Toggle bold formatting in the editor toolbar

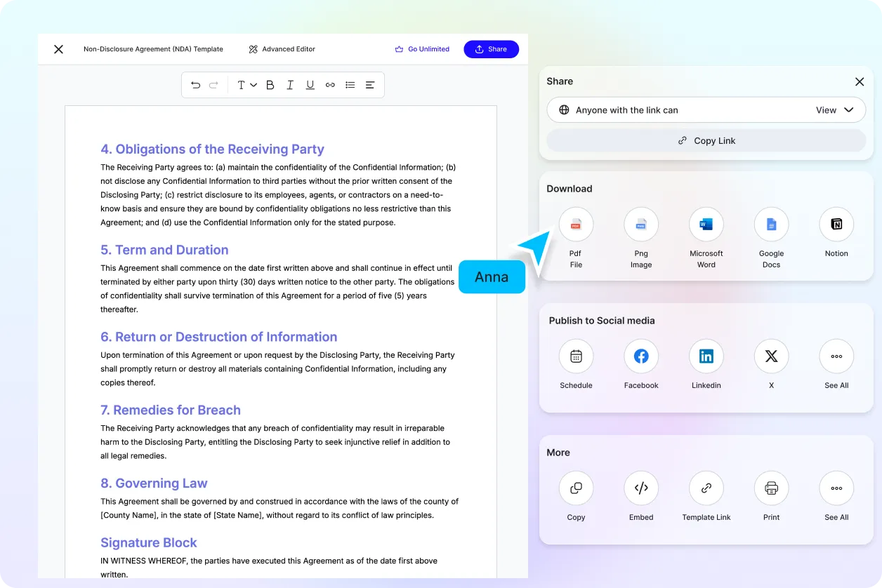270,84
